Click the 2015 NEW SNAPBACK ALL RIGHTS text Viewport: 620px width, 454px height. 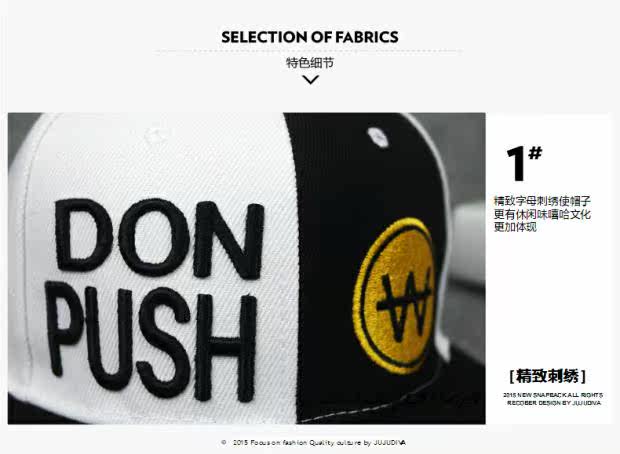(553, 395)
